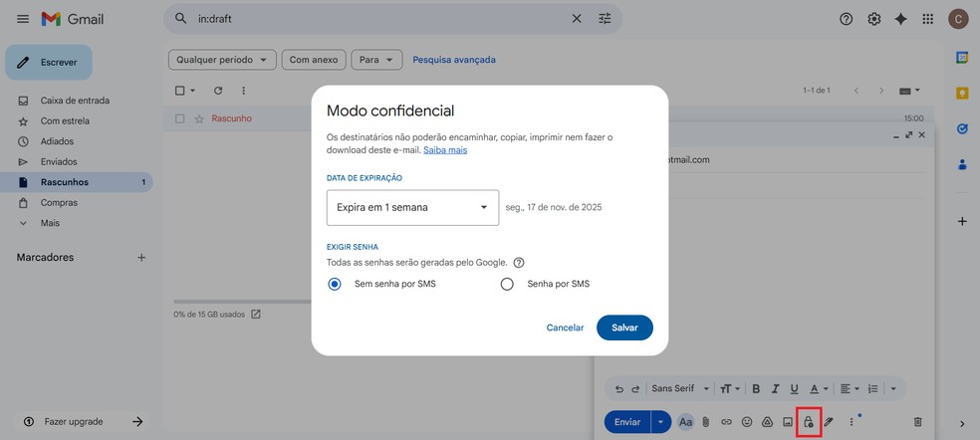Select the Senha por SMS option
This screenshot has height=440, width=980.
point(507,284)
